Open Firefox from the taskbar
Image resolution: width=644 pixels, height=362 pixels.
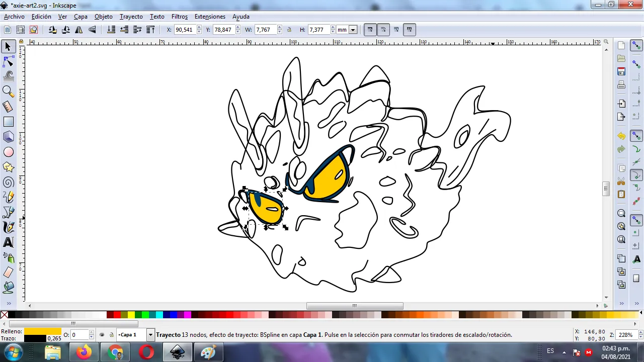[84, 352]
